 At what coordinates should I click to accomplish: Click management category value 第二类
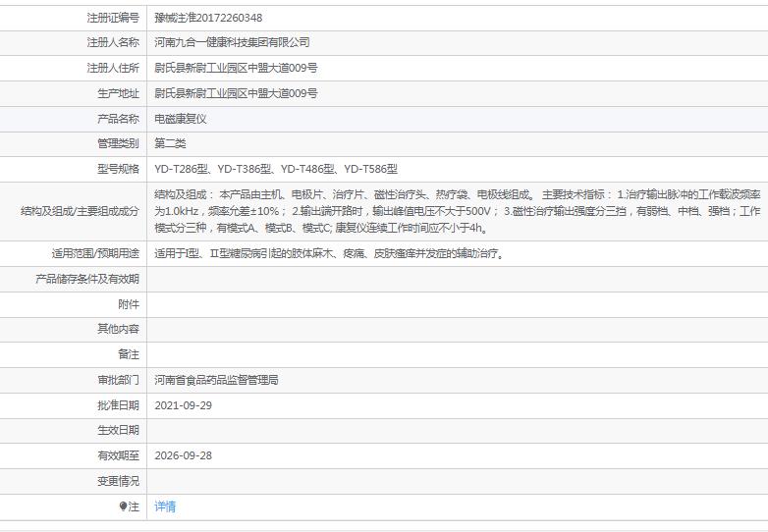coord(170,143)
